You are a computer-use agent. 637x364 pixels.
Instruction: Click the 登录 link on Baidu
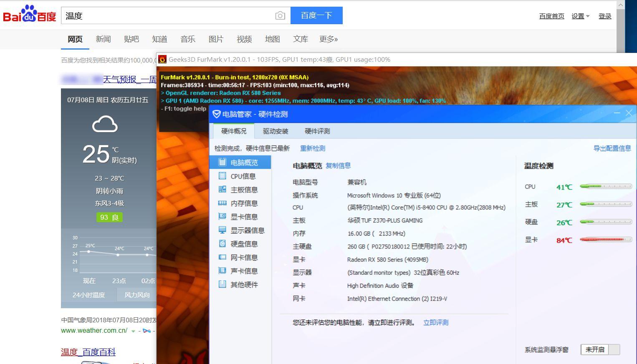[605, 16]
